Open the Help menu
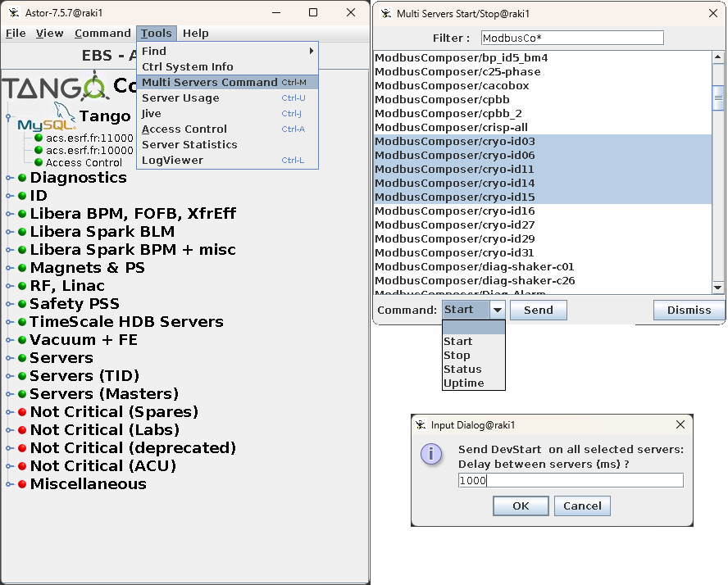The image size is (728, 585). click(195, 34)
